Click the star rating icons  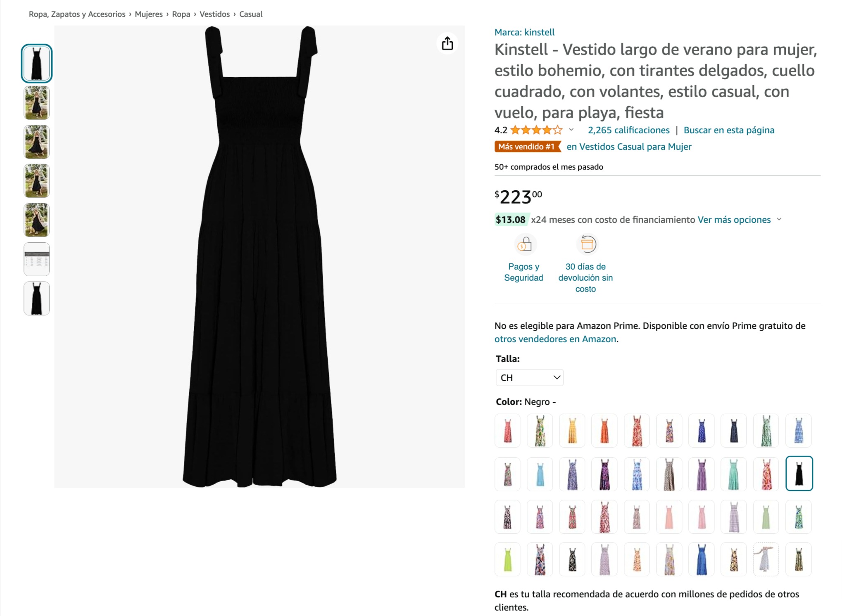tap(536, 130)
